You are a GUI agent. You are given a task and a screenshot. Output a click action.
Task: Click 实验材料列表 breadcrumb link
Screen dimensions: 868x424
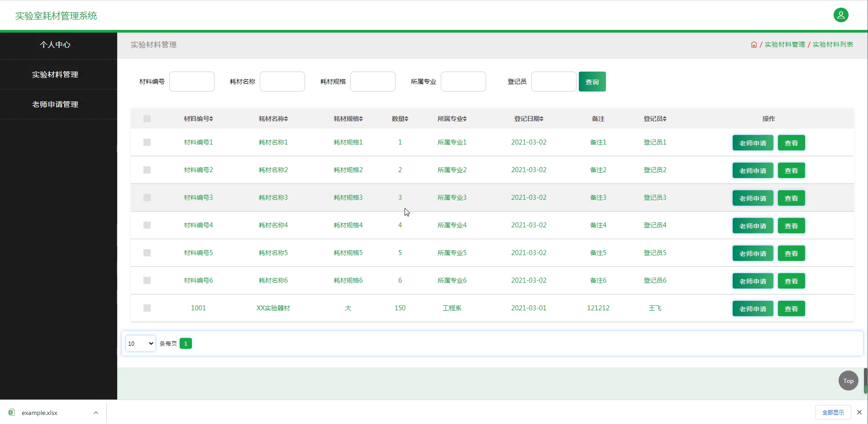(833, 44)
